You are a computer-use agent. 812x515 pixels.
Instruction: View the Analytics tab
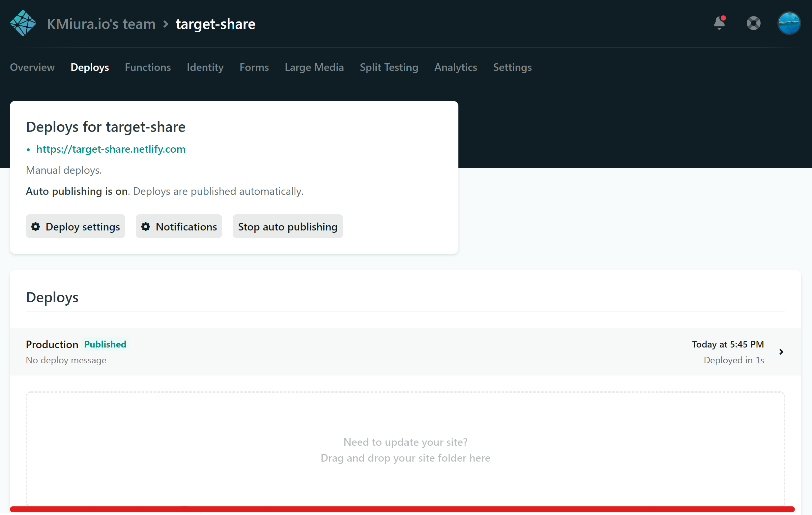pos(455,67)
